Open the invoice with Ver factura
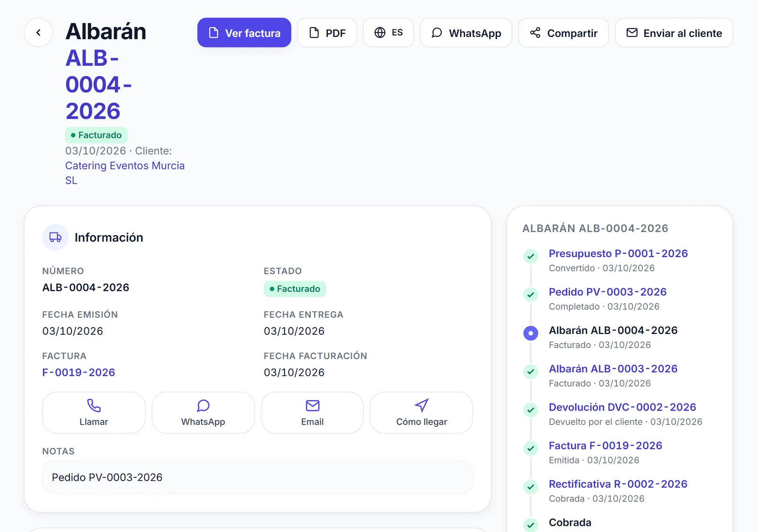Viewport: 757px width, 532px height. [x=244, y=33]
